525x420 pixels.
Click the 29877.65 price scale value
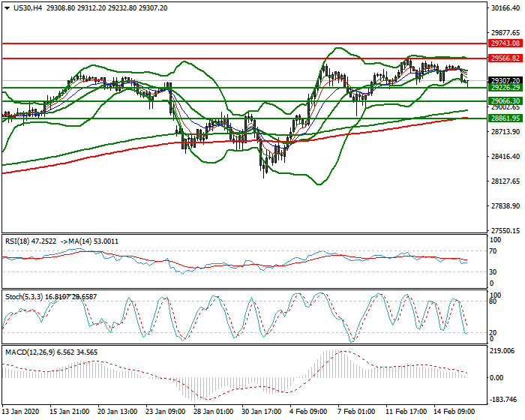(x=505, y=33)
